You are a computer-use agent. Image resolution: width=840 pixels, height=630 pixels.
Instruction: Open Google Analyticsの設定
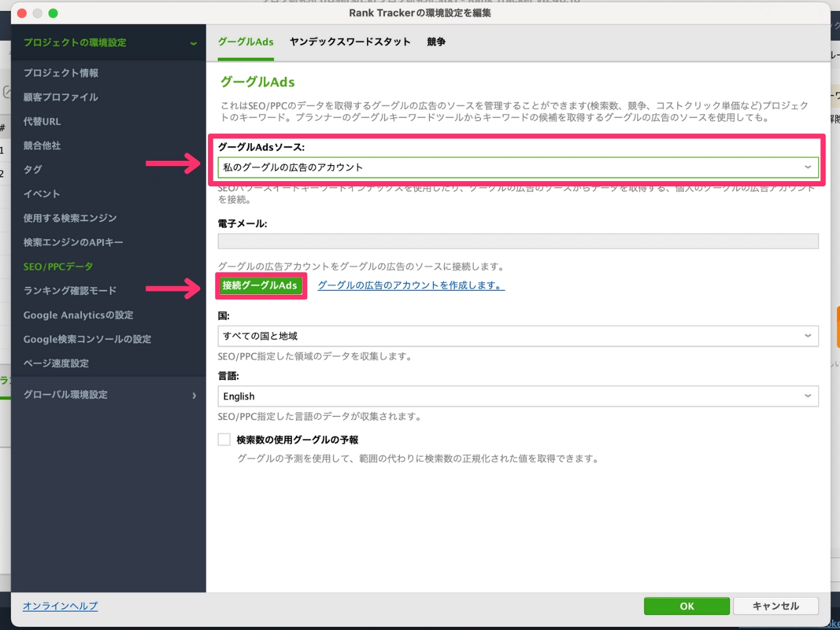pyautogui.click(x=78, y=315)
